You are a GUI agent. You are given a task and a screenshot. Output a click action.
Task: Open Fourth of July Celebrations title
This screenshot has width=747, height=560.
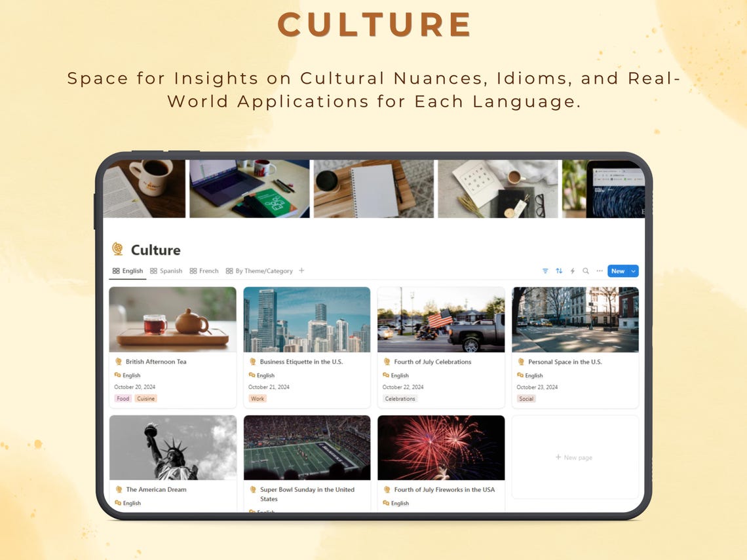432,362
